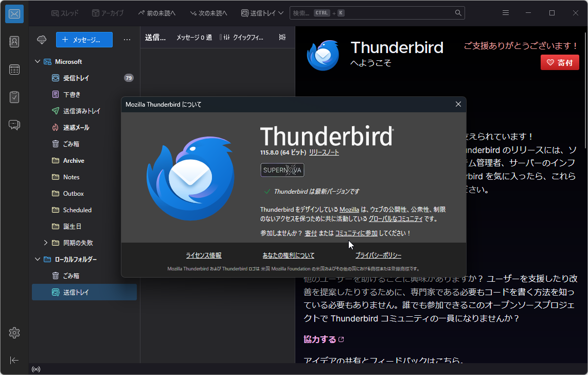This screenshot has height=375, width=588.
Task: Click アーカイブ in the toolbar
Action: (108, 12)
